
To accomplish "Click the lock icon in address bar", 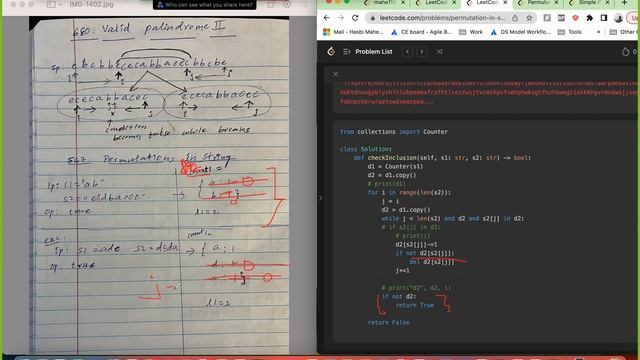I will [372, 18].
